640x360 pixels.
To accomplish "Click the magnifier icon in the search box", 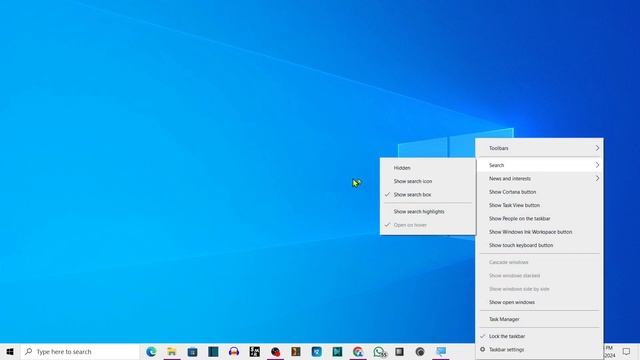I will coord(28,351).
